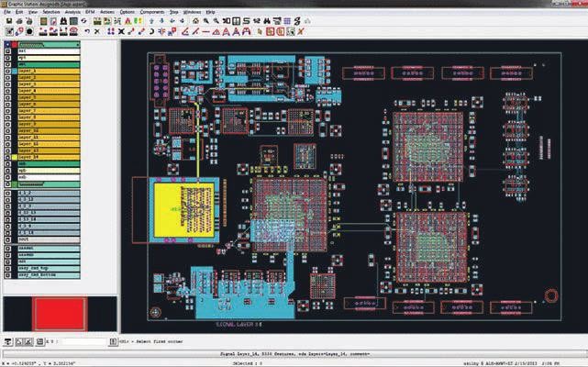Screen dimensions: 588x367
Task: Click the light blue color swatch beside layer_1
Action: (15, 71)
